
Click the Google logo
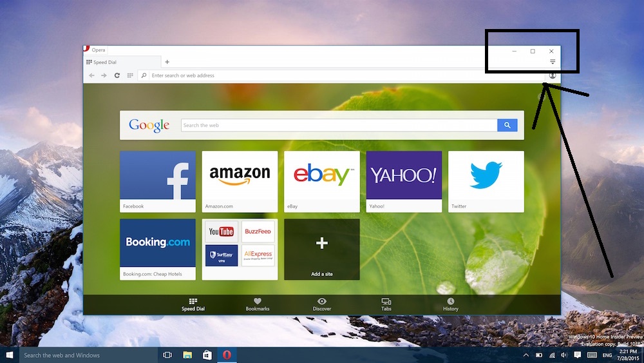pyautogui.click(x=149, y=125)
